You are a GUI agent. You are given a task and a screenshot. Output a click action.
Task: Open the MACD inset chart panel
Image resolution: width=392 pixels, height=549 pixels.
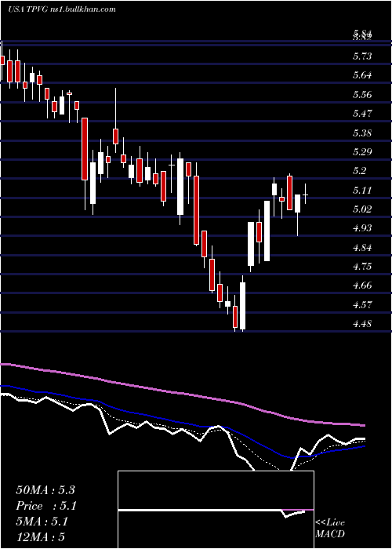[216, 510]
